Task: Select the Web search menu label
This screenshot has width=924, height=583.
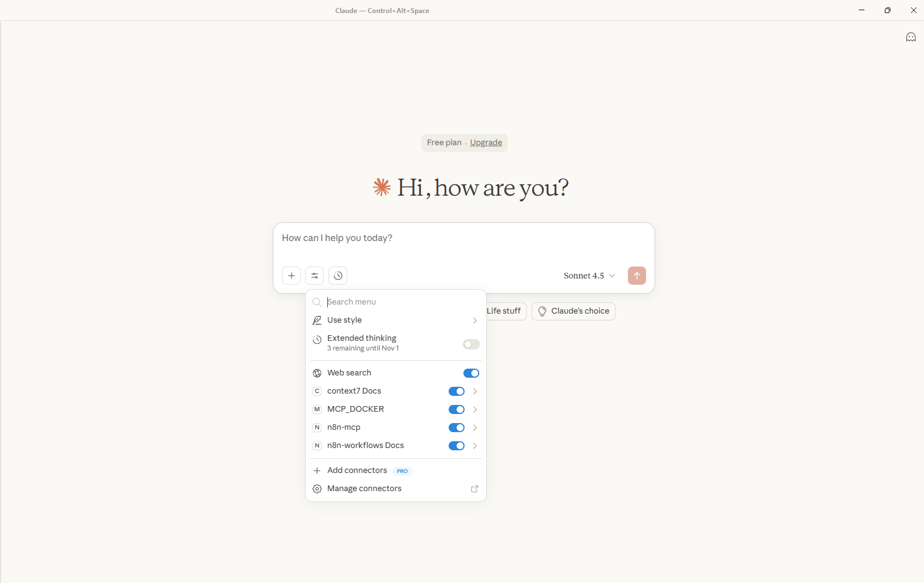Action: [x=349, y=373]
